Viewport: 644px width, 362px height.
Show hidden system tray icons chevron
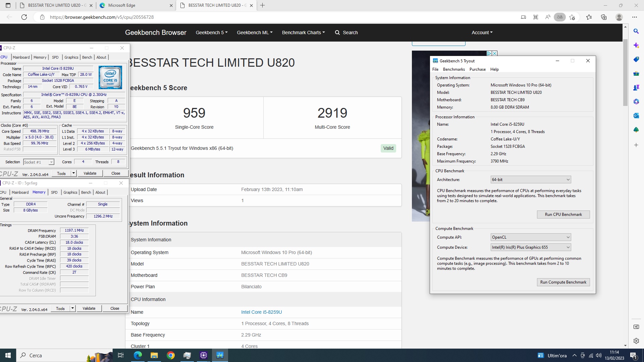click(x=575, y=355)
